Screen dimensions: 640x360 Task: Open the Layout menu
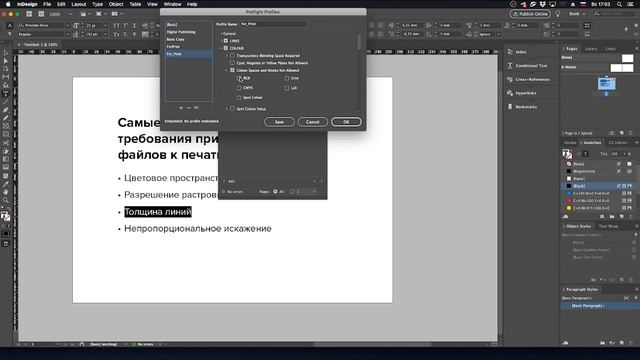79,4
